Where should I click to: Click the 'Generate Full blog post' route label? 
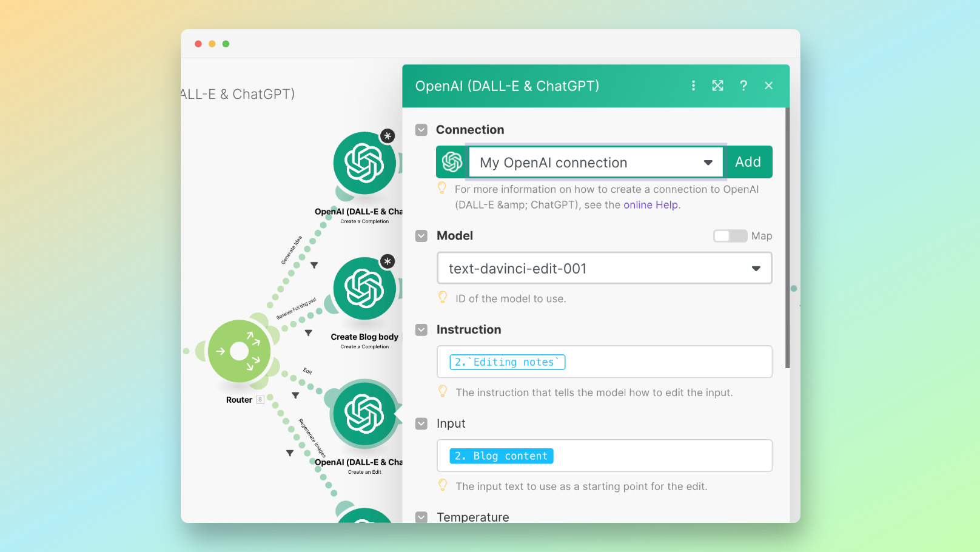[297, 308]
